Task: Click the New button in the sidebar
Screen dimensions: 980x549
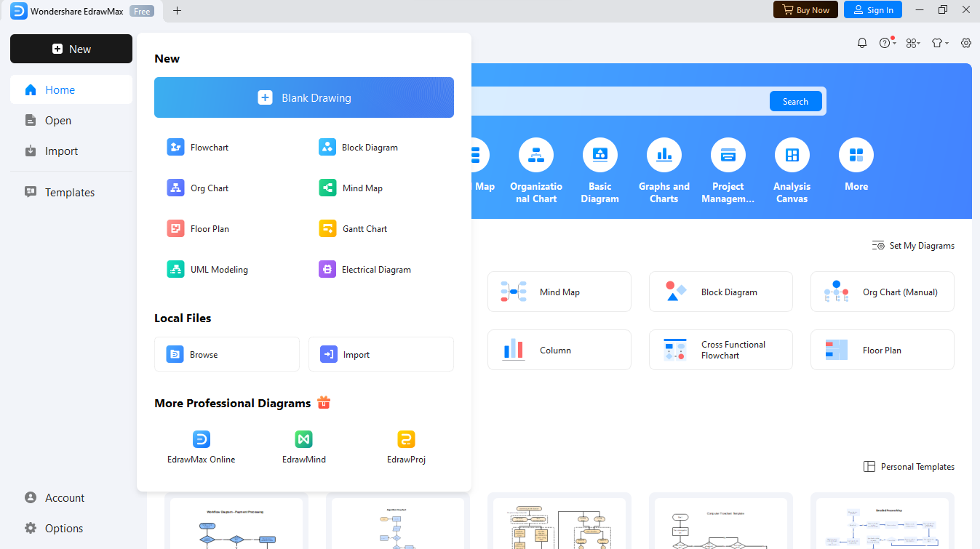Action: (x=71, y=49)
